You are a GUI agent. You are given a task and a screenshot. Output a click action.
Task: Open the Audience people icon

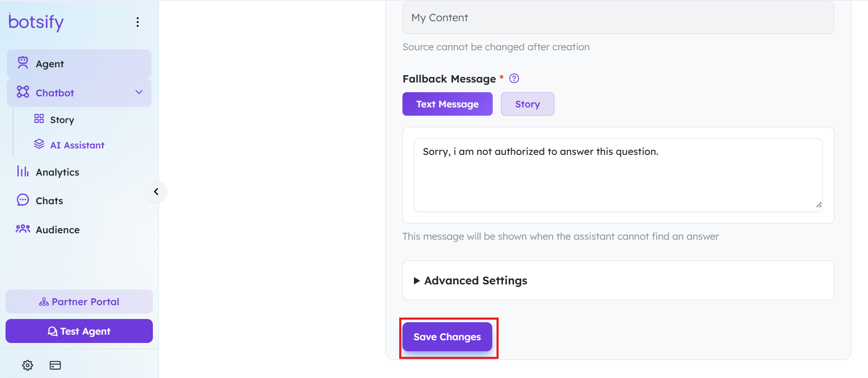point(23,229)
